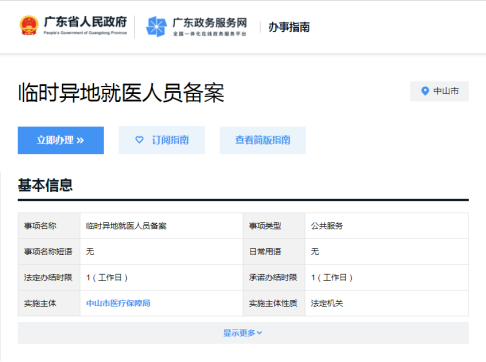Click the double-arrow on 立即办理
The image size is (486, 362).
coord(80,140)
